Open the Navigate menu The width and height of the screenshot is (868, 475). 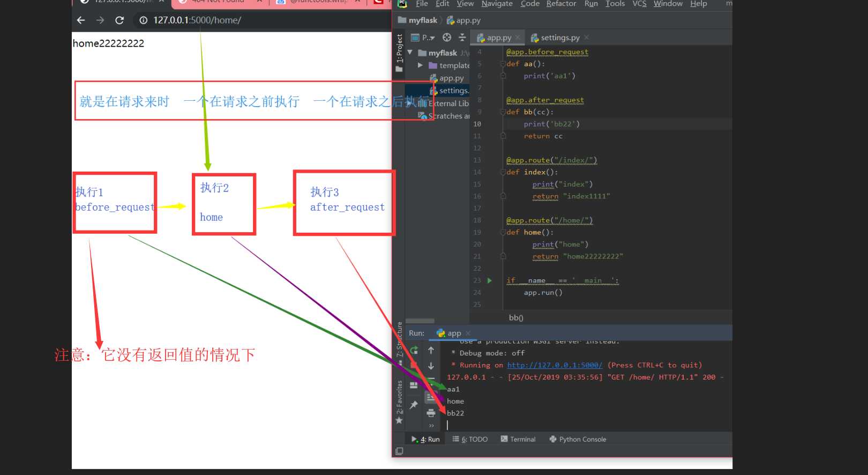[x=497, y=4]
